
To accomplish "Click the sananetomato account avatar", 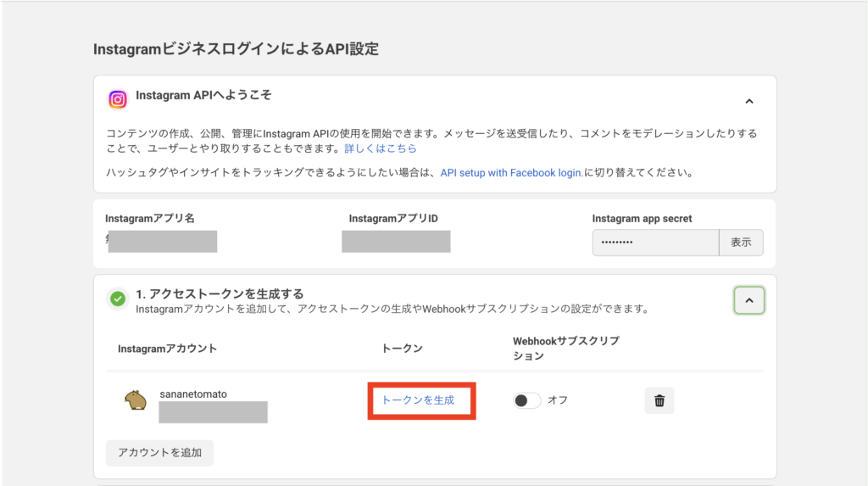I will pyautogui.click(x=136, y=399).
